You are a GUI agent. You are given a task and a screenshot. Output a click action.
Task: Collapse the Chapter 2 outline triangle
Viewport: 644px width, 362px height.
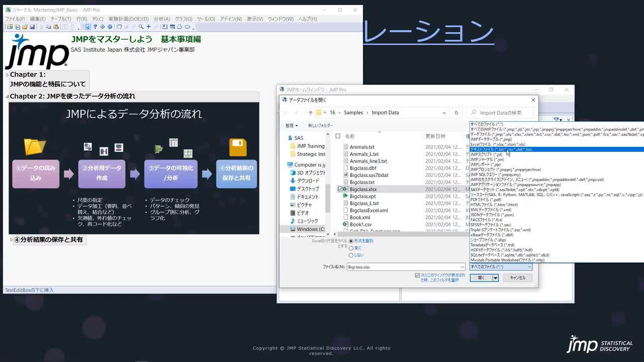pos(8,97)
